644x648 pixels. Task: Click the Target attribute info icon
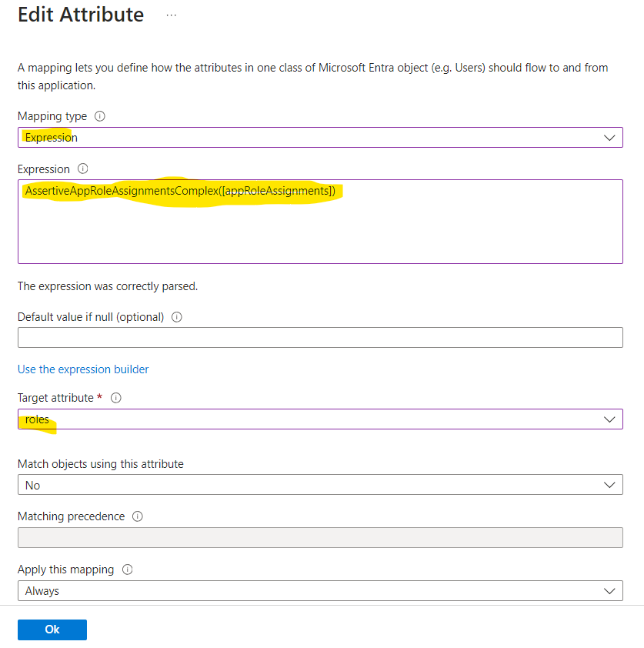(116, 398)
